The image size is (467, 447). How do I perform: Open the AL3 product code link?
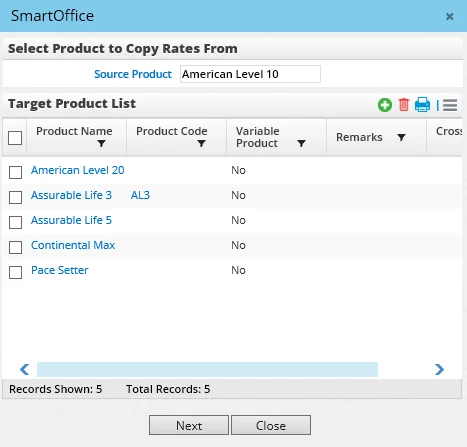coord(140,195)
